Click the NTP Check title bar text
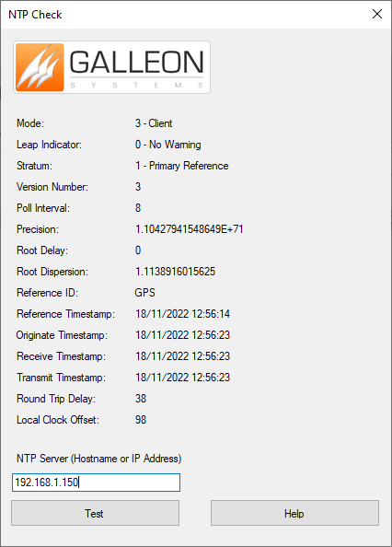This screenshot has height=547, width=392. pyautogui.click(x=35, y=15)
